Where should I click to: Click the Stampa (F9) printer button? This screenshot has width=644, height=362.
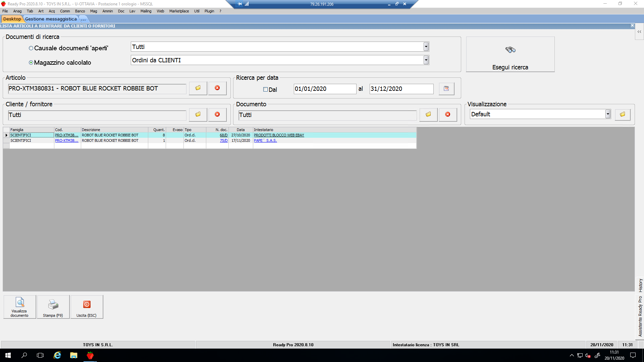pos(53,307)
